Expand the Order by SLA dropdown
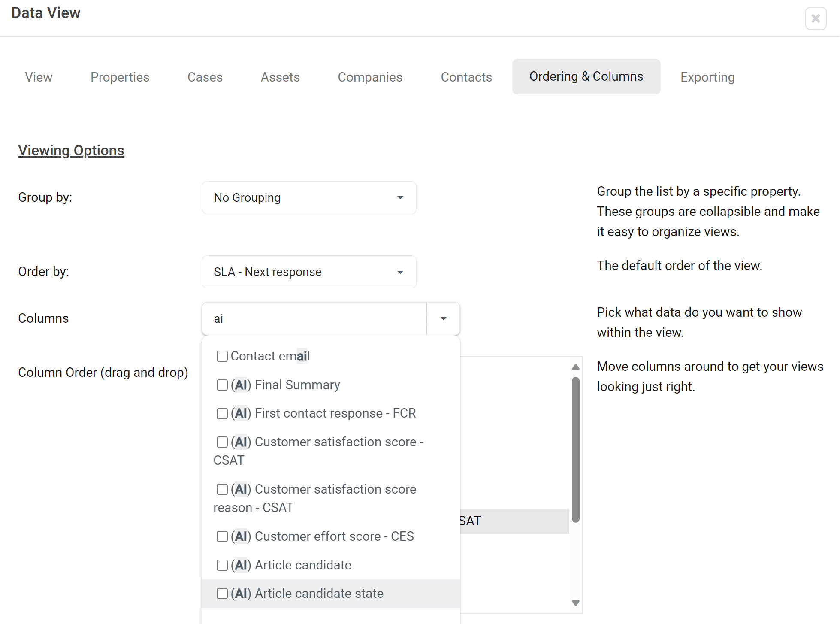Image resolution: width=840 pixels, height=624 pixels. click(x=309, y=272)
